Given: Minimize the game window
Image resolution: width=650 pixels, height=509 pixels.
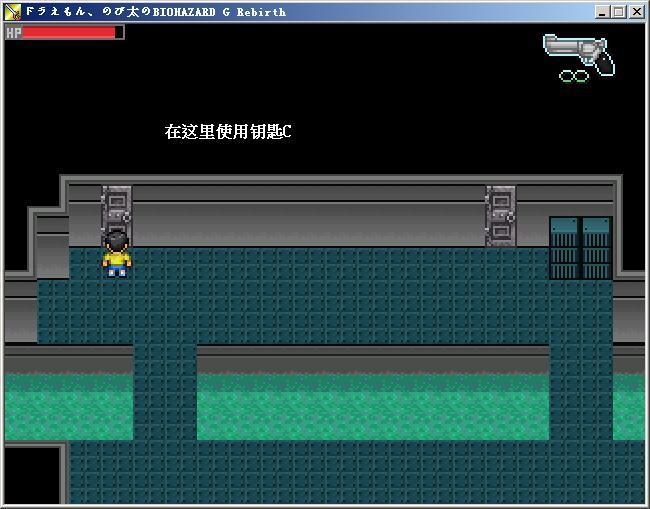Looking at the screenshot, I should pos(602,12).
